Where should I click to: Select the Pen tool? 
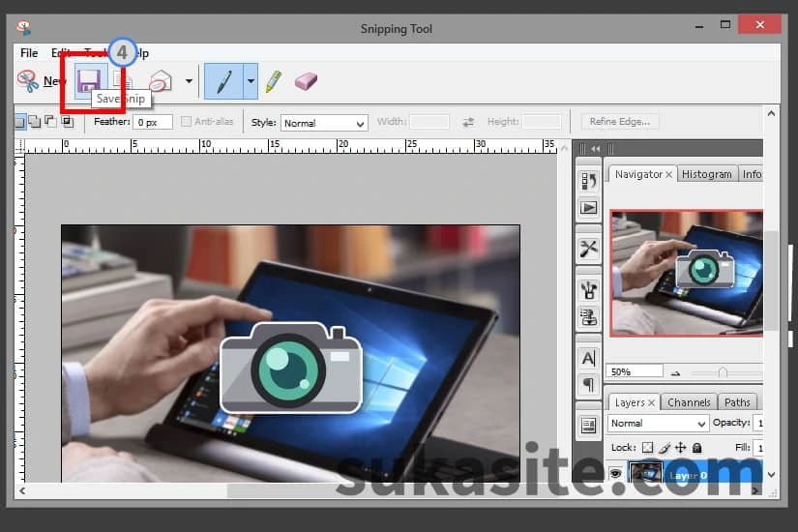click(x=224, y=81)
